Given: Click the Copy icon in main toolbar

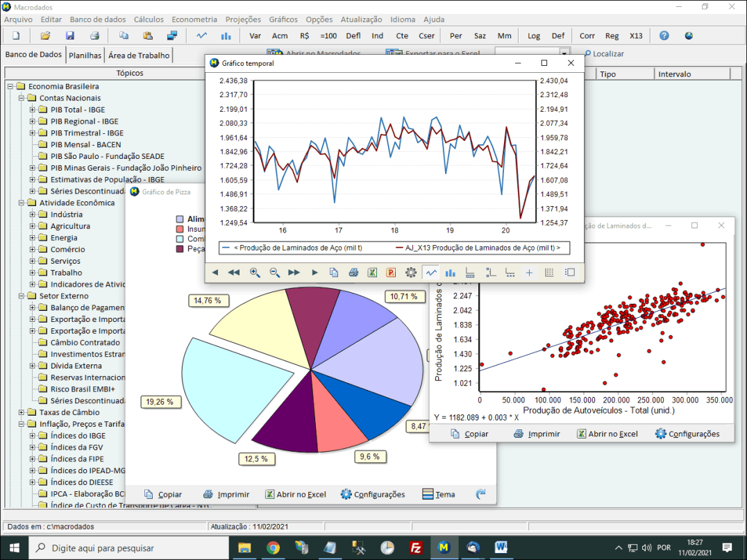Looking at the screenshot, I should click(124, 35).
